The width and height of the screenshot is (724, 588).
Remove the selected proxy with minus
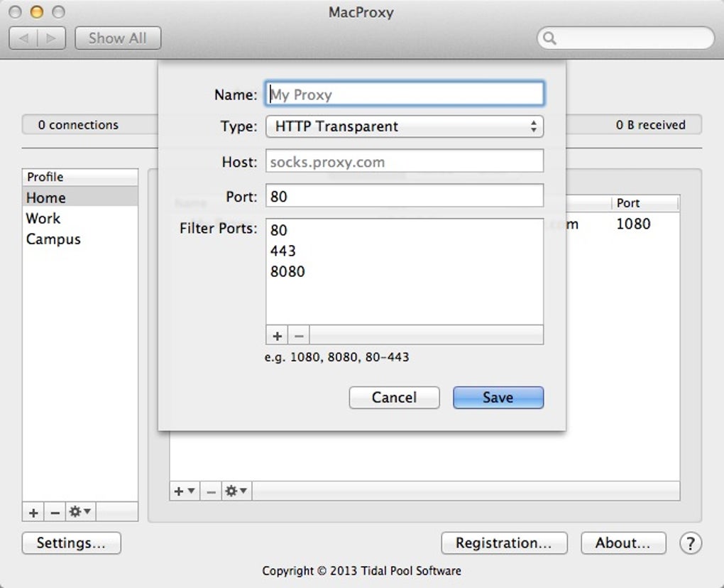211,491
